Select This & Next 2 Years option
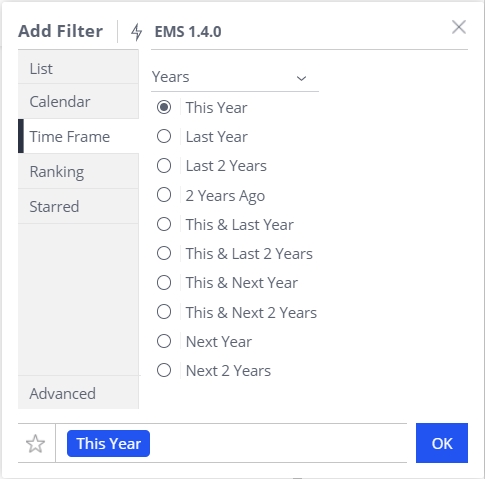The width and height of the screenshot is (485, 479). tap(164, 312)
